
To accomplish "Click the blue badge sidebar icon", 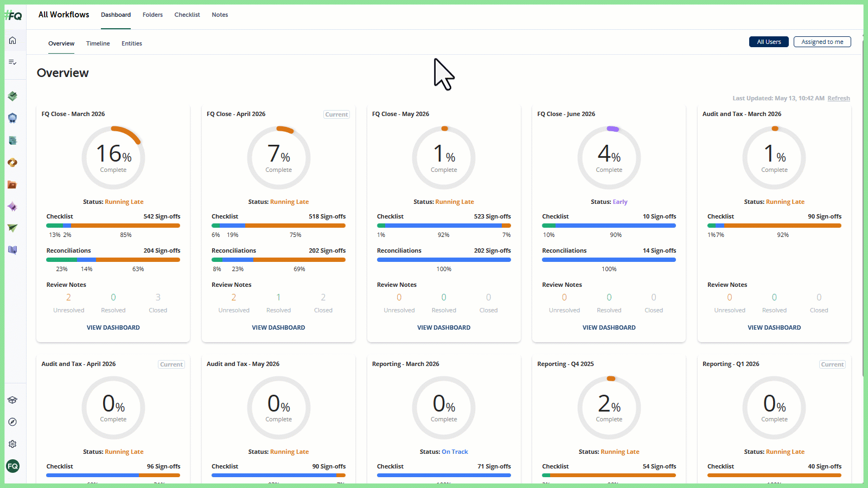I will [12, 118].
